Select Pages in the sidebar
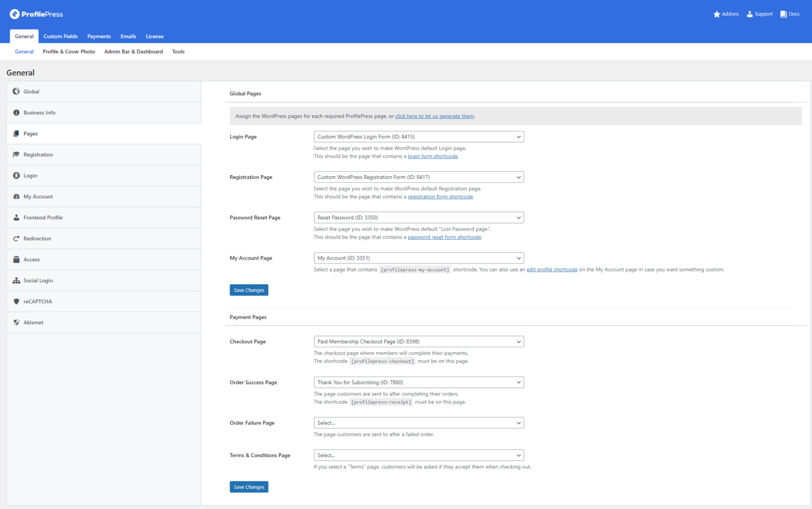 tap(104, 134)
